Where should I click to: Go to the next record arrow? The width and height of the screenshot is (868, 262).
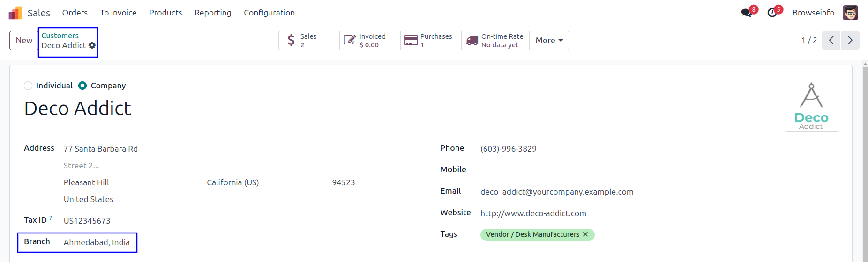[850, 40]
